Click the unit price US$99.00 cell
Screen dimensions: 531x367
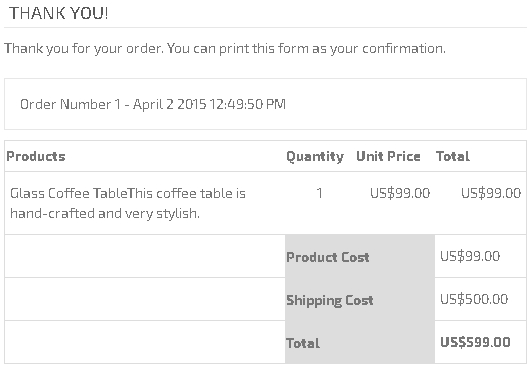(x=400, y=193)
